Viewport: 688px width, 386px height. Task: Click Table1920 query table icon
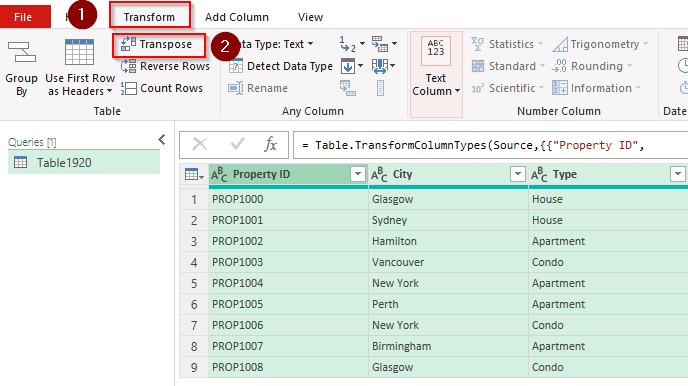point(21,163)
